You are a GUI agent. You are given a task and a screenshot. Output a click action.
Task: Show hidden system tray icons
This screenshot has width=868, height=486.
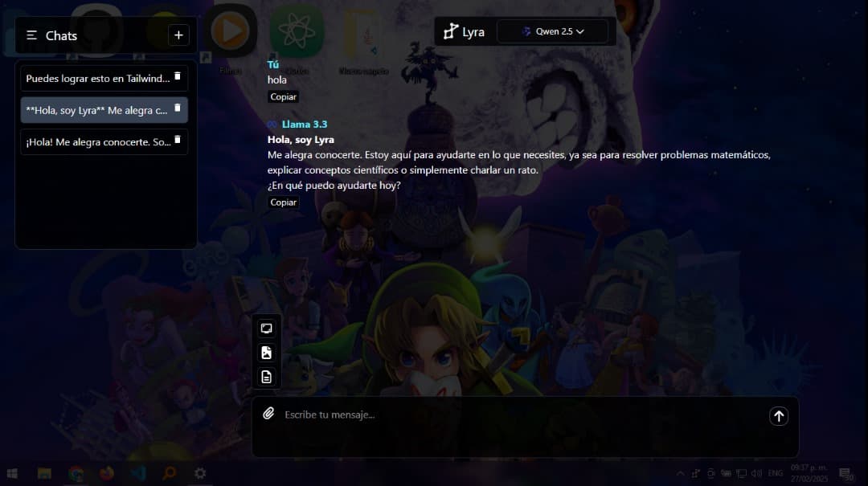point(681,473)
